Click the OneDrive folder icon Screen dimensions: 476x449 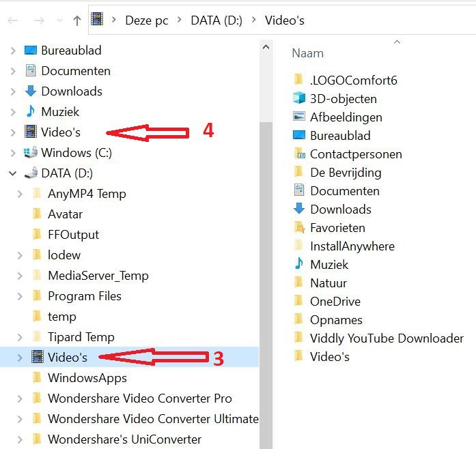click(x=298, y=301)
